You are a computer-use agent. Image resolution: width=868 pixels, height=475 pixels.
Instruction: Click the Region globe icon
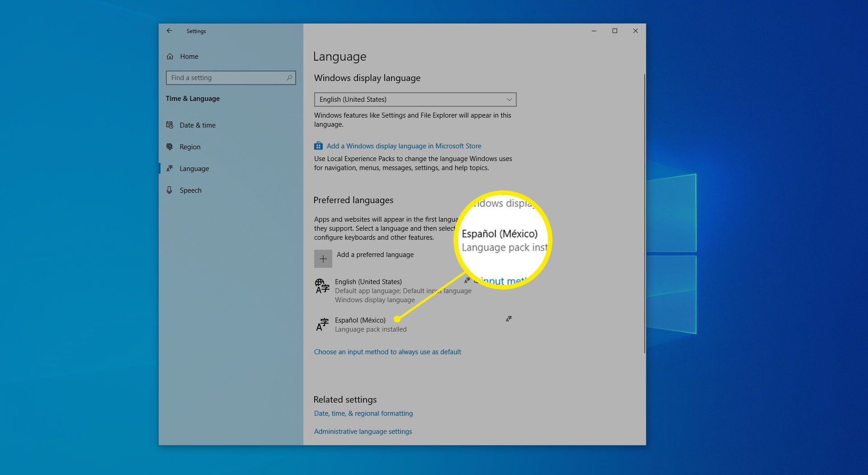click(170, 147)
